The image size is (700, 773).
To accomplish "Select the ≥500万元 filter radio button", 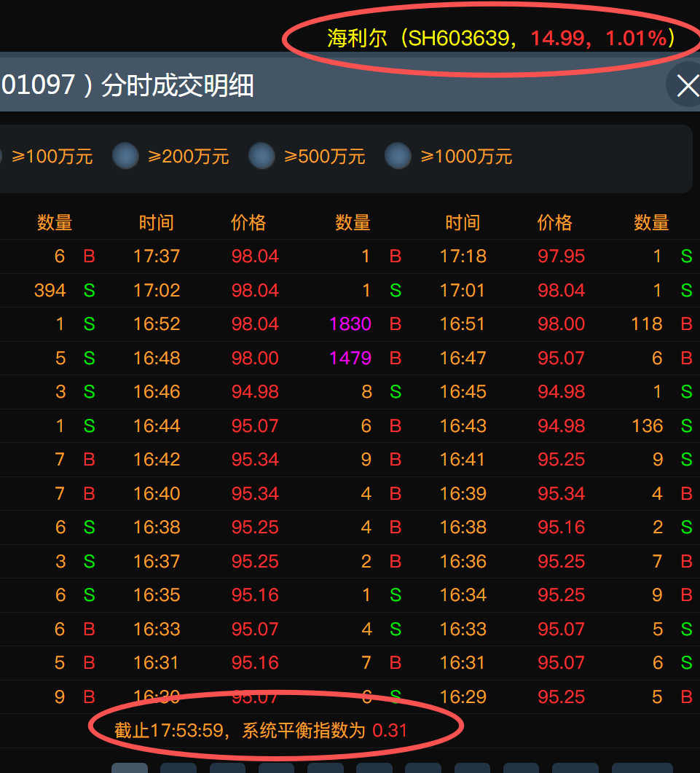I will (x=261, y=156).
